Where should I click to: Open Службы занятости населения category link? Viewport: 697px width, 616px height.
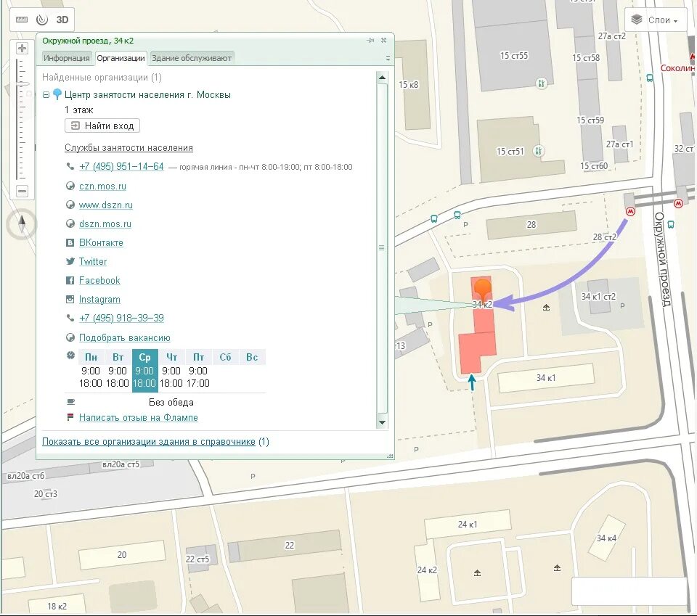point(129,147)
